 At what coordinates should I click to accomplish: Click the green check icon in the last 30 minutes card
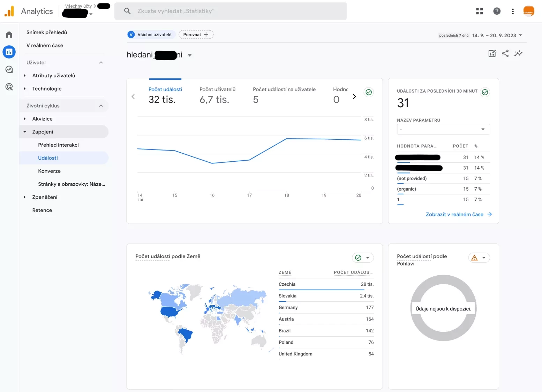pyautogui.click(x=485, y=92)
